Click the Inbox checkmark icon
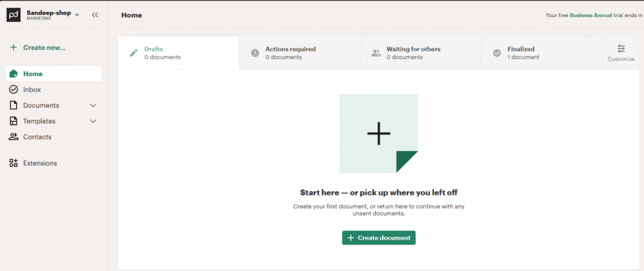Viewport: 644px width, 271px height. click(x=14, y=89)
